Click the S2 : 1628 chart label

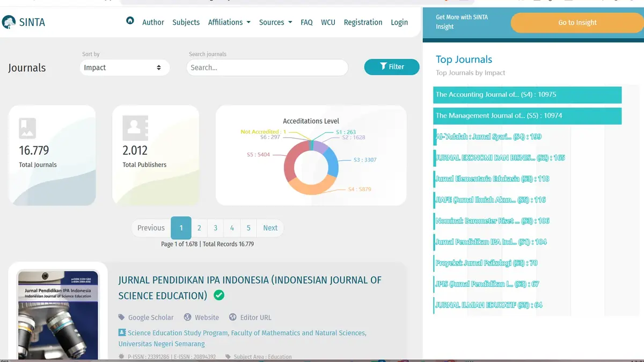click(353, 137)
